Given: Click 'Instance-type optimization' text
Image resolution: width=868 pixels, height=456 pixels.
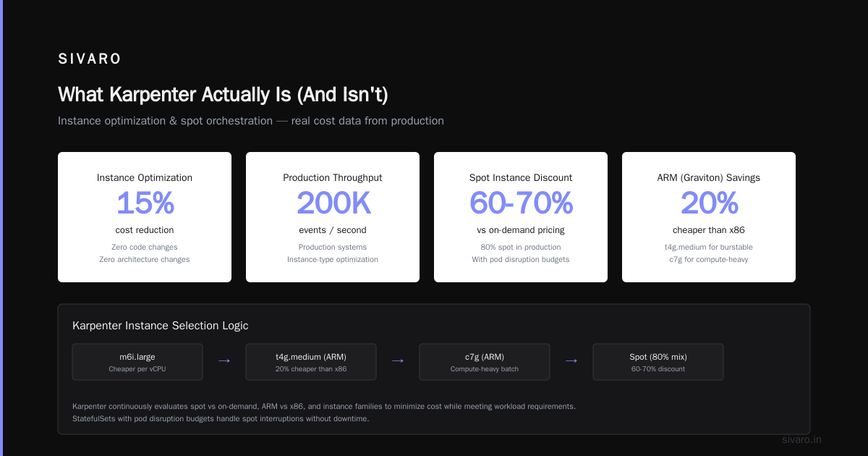Looking at the screenshot, I should [333, 259].
